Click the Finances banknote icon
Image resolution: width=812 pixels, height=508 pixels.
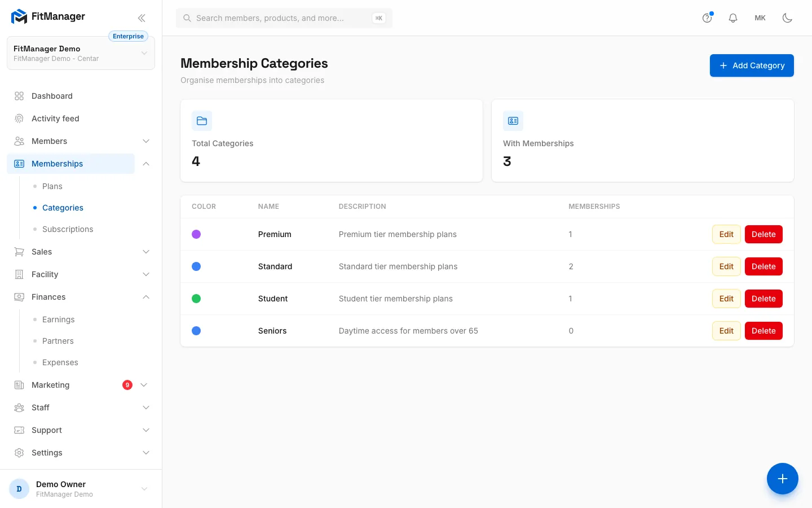(x=19, y=297)
